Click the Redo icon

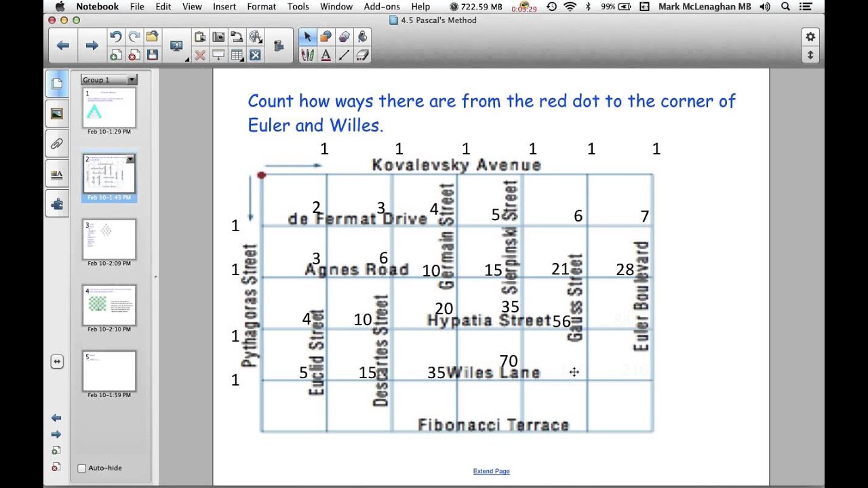(x=134, y=37)
